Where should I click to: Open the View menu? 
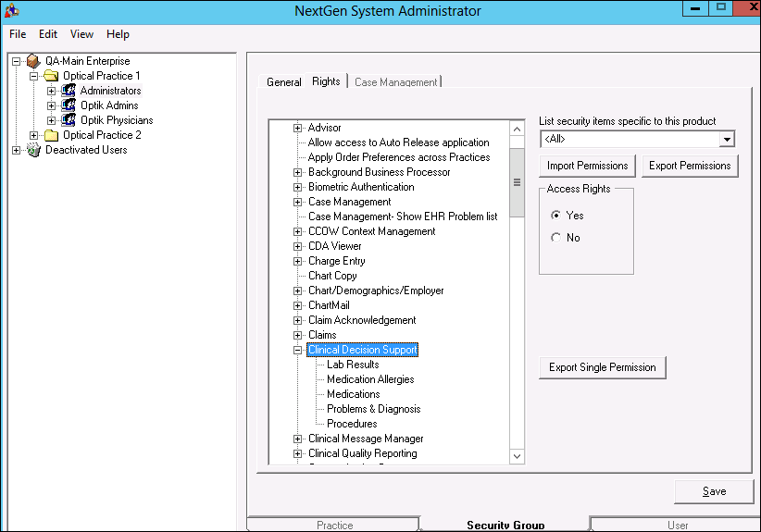click(81, 34)
